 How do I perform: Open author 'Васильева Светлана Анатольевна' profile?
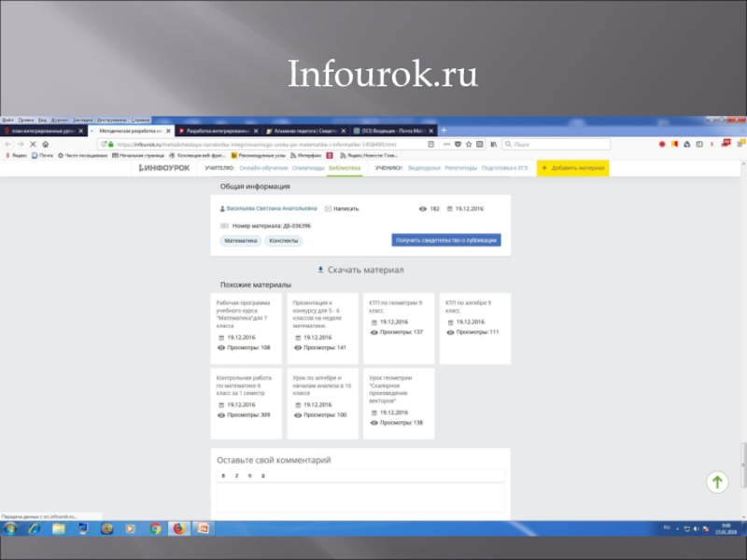[272, 208]
